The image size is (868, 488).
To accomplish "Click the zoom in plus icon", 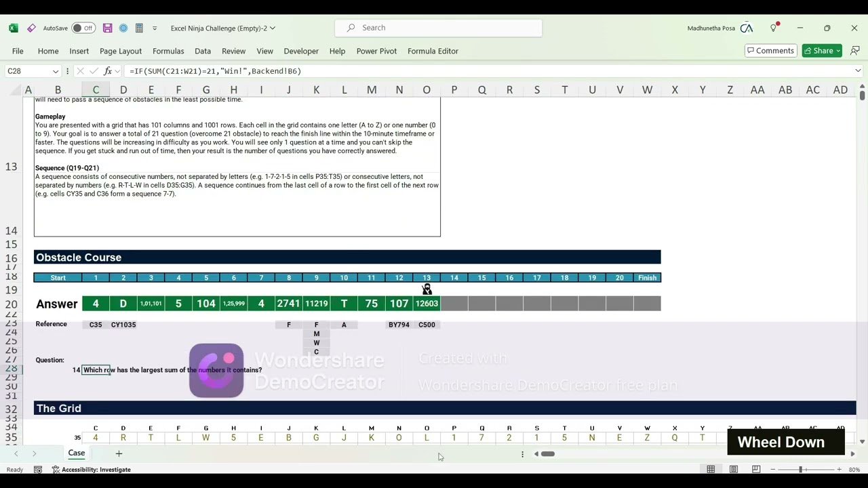I will coord(839,470).
